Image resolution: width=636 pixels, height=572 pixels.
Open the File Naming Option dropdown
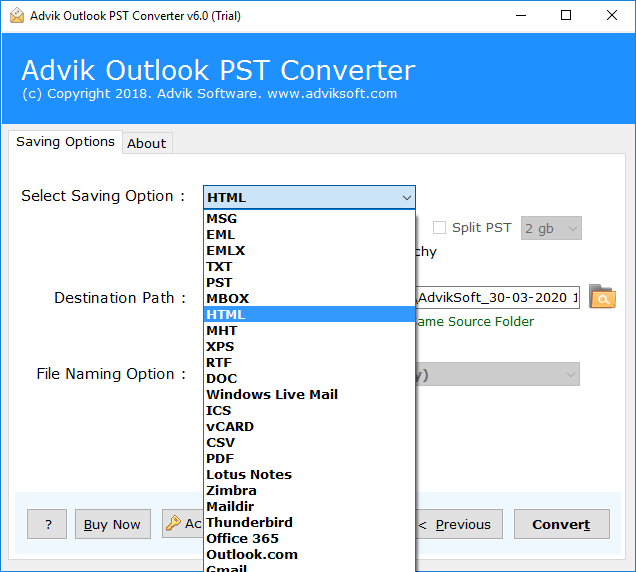(497, 374)
